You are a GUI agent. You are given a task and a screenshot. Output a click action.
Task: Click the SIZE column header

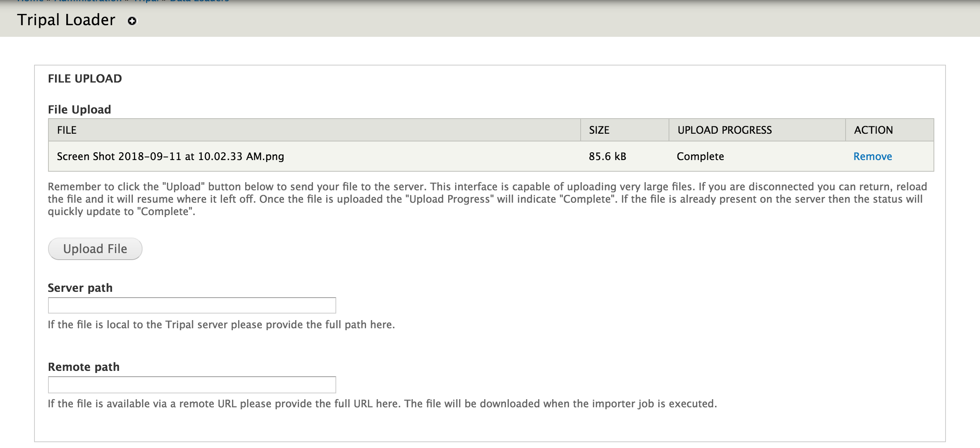pos(599,130)
